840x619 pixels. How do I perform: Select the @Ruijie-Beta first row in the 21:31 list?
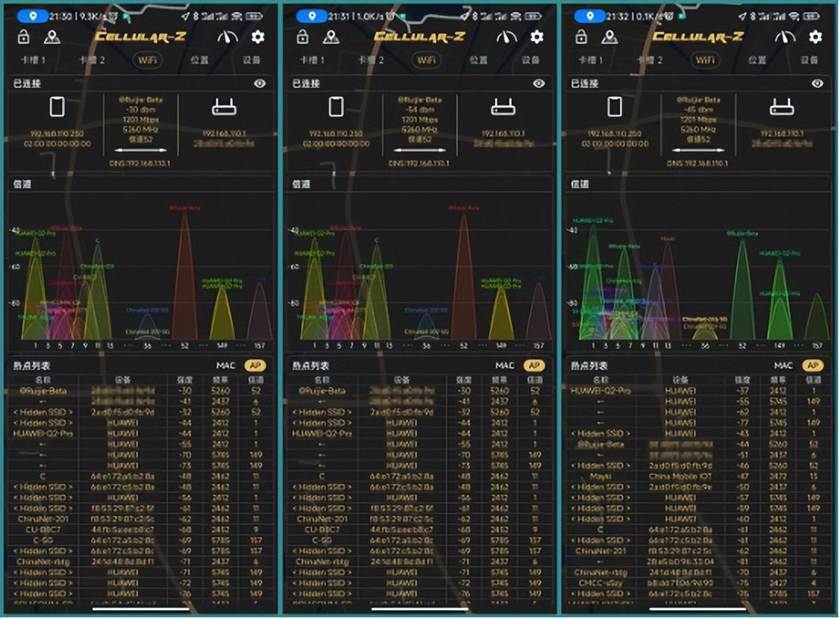420,391
